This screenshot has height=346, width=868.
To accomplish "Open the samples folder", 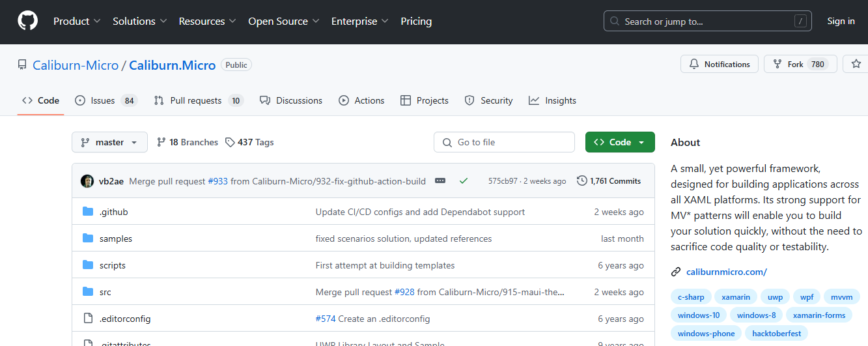I will pyautogui.click(x=116, y=238).
